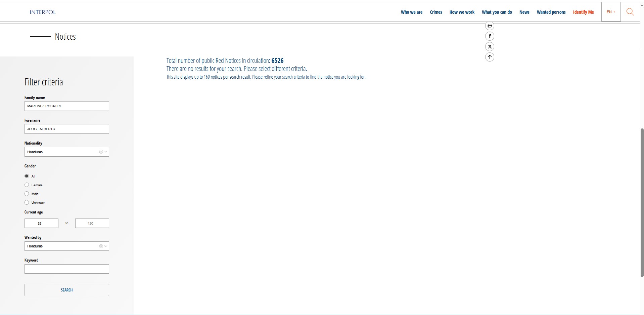This screenshot has width=644, height=315.
Task: Select the Unknown gender option
Action: pos(27,202)
